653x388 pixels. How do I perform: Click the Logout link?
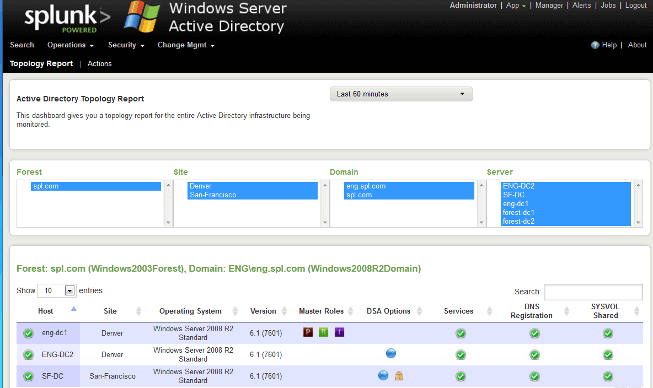pyautogui.click(x=636, y=5)
